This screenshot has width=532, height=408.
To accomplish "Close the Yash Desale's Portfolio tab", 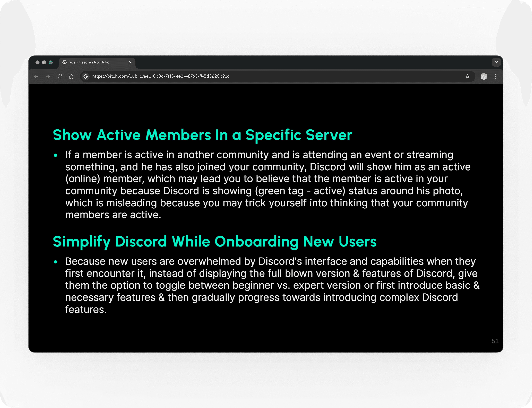I will coord(130,62).
